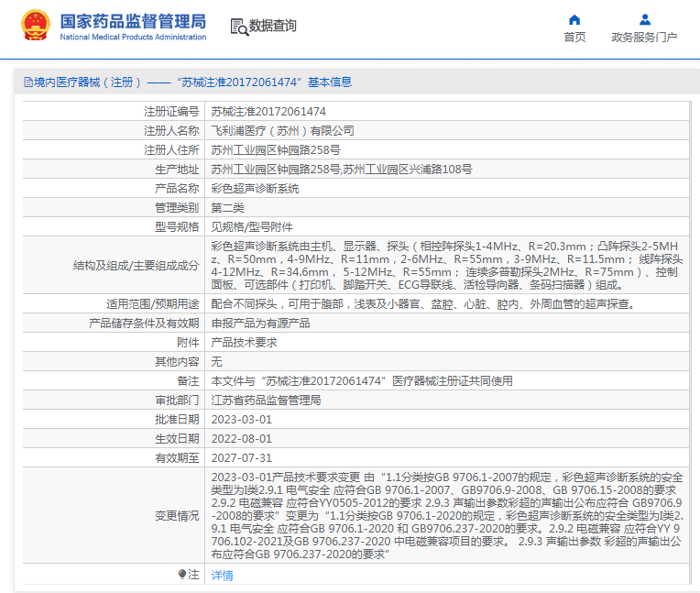Image resolution: width=700 pixels, height=593 pixels.
Task: Click the 变更情况 change description paragraph
Action: [447, 516]
